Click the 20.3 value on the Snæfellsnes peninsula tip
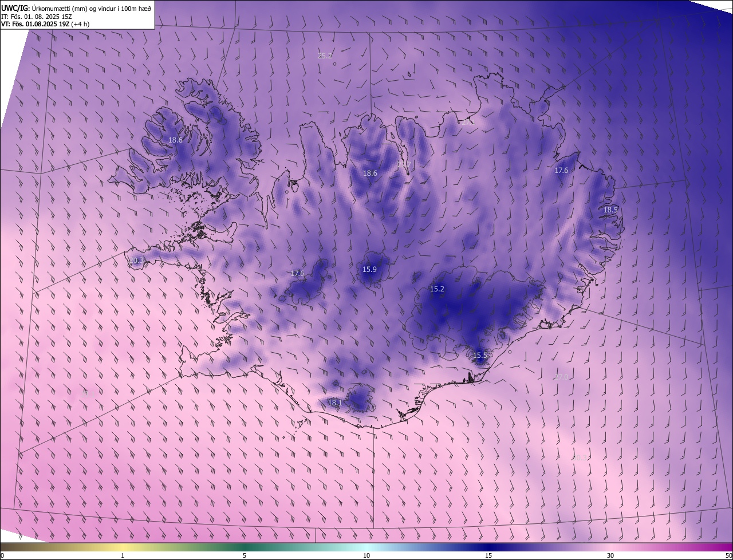733x560 pixels. point(136,260)
